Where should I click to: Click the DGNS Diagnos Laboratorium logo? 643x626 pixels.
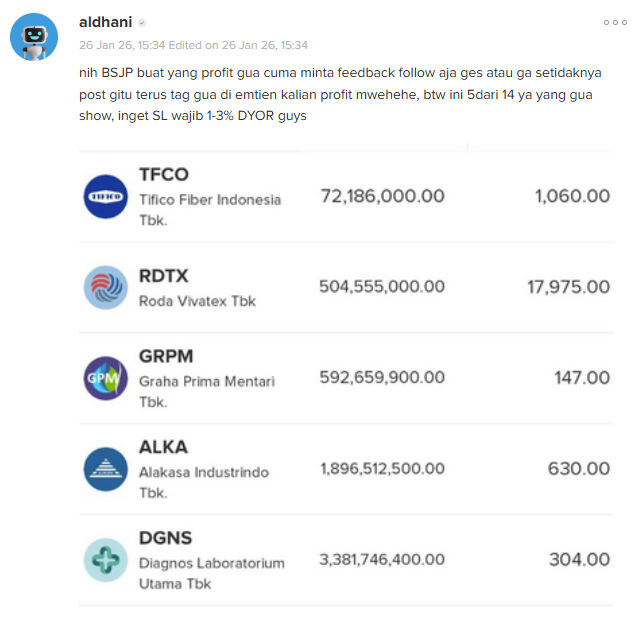[x=105, y=560]
